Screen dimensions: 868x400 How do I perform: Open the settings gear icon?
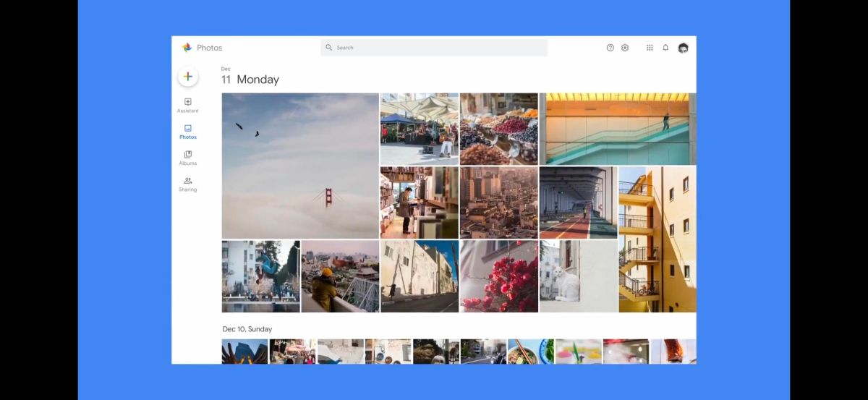tap(625, 48)
